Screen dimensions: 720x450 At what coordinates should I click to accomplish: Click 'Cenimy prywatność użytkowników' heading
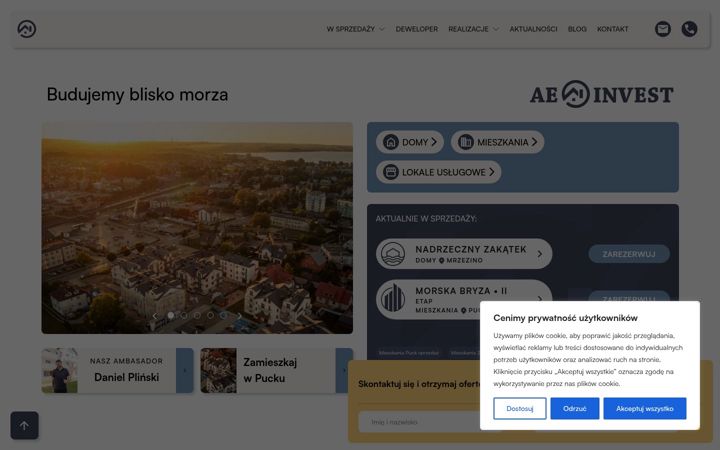pos(565,318)
